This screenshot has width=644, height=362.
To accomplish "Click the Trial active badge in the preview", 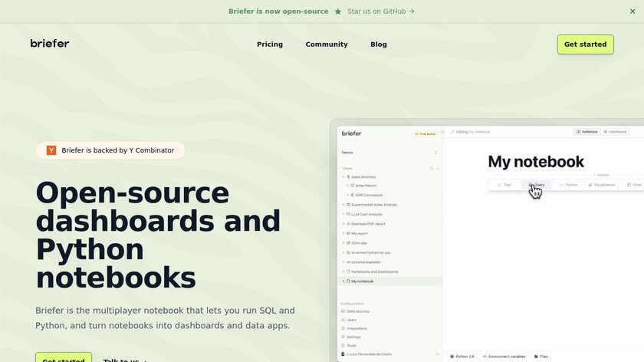I will (425, 134).
